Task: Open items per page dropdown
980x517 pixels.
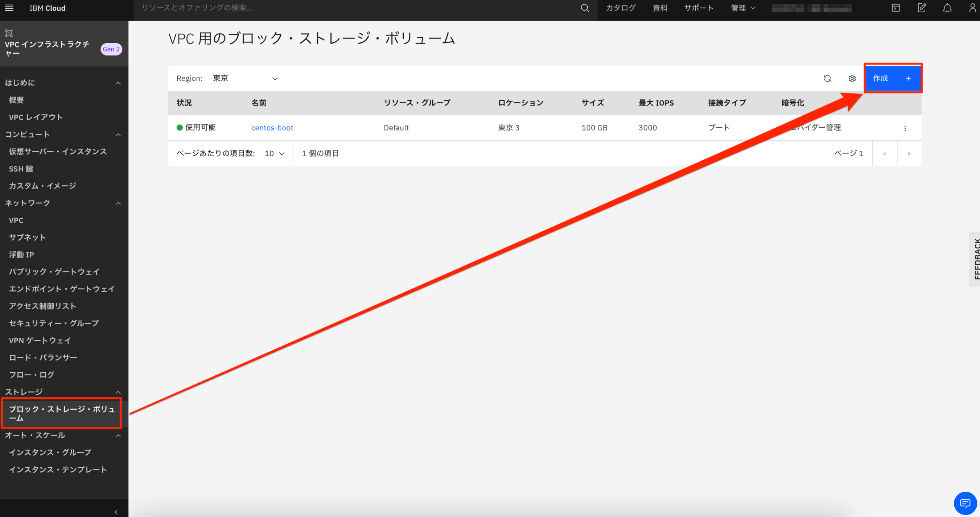Action: 274,154
